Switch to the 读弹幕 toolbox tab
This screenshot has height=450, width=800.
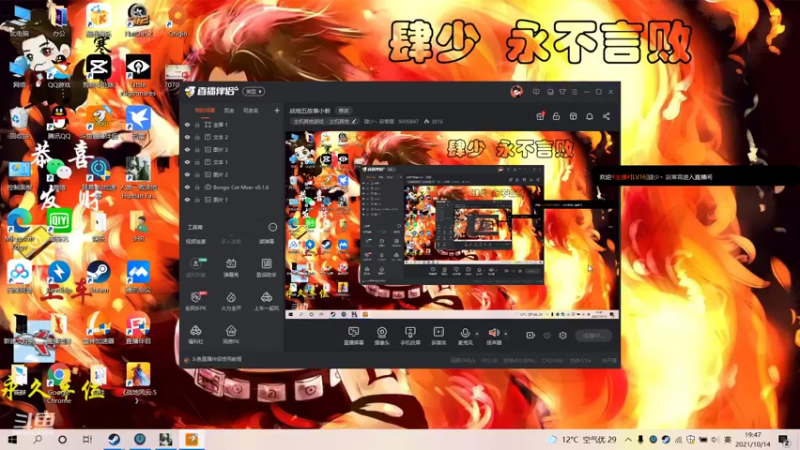tap(266, 241)
